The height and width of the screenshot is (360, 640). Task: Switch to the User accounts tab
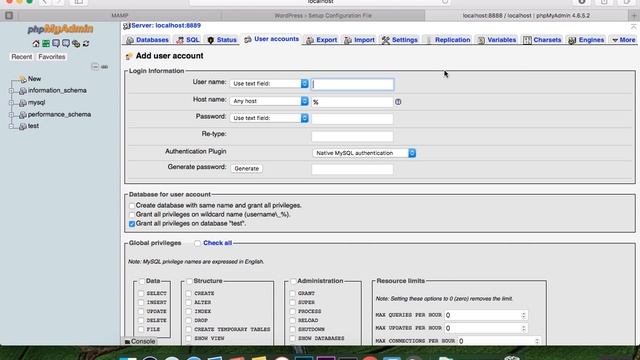click(x=271, y=39)
